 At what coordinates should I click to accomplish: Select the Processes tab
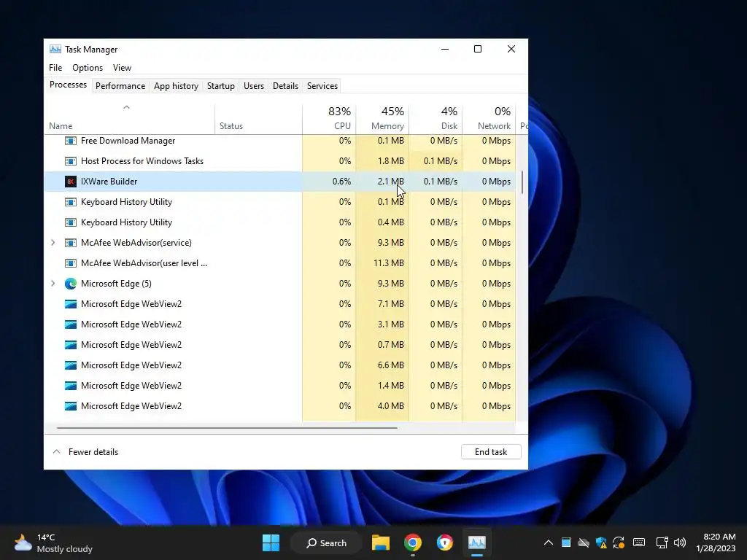68,85
